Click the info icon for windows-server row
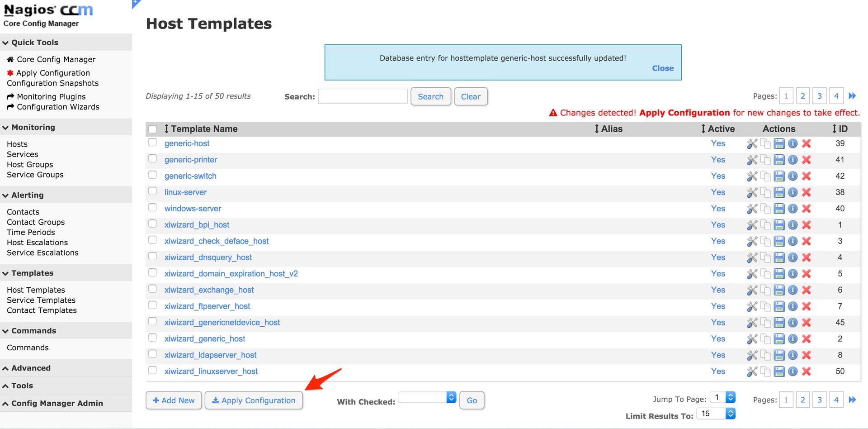Image resolution: width=868 pixels, height=429 pixels. tap(793, 209)
